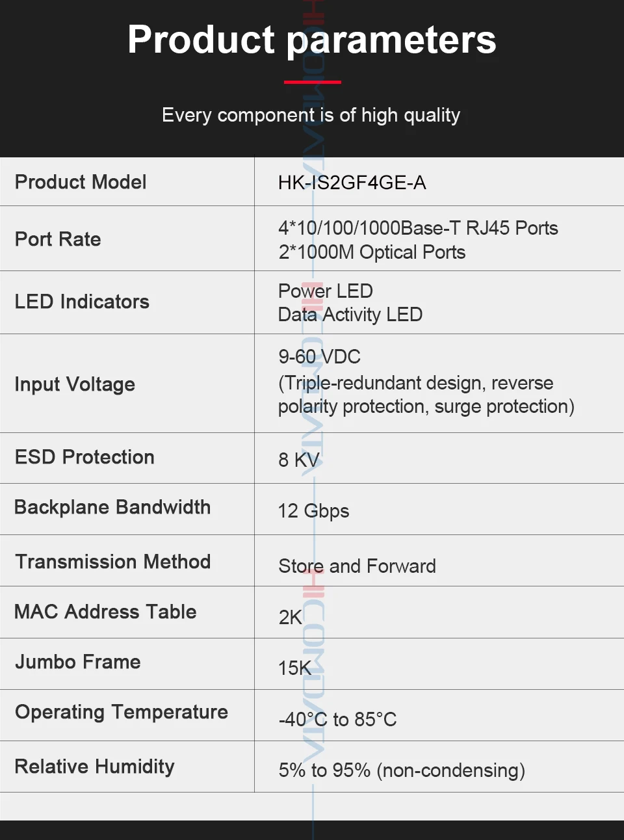Select the "LED Indicators" row label

pyautogui.click(x=82, y=302)
